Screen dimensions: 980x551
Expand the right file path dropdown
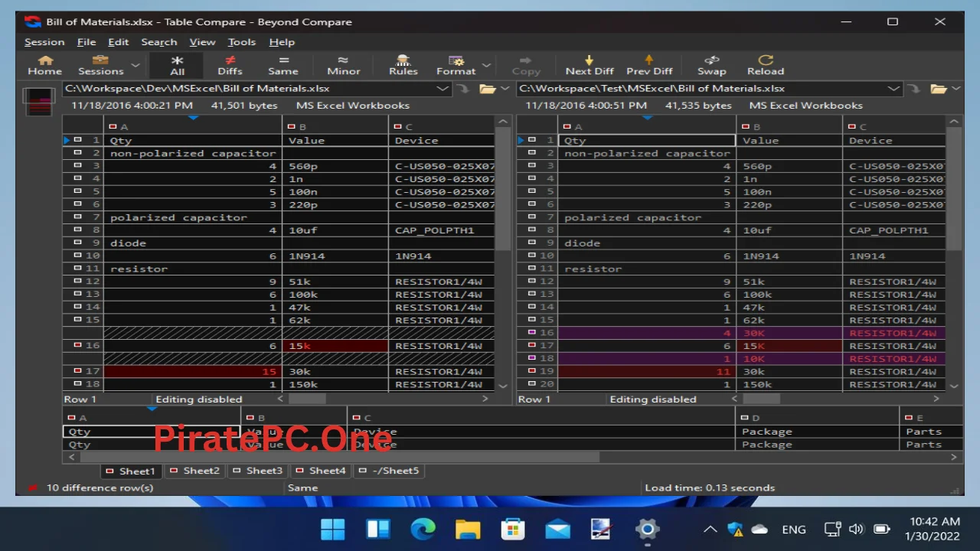[893, 89]
